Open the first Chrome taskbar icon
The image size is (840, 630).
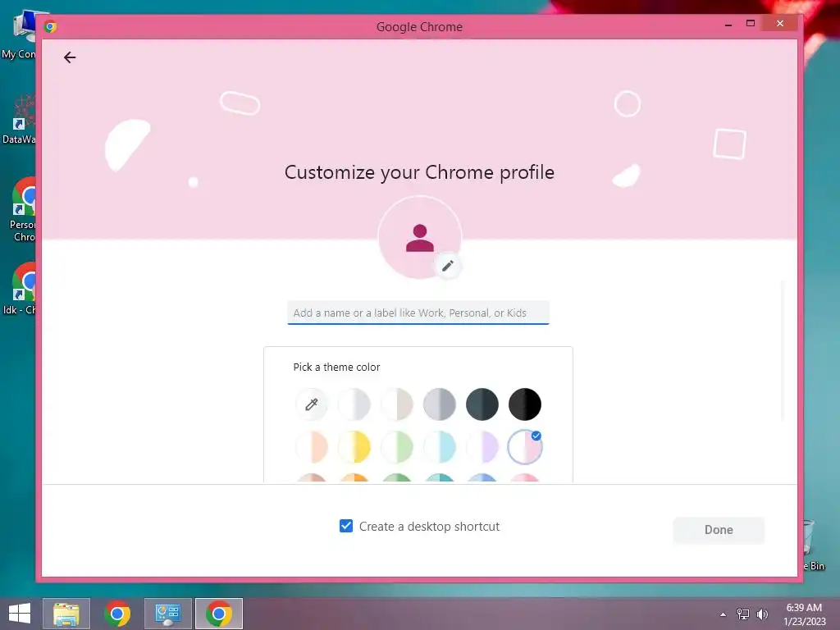tap(117, 614)
